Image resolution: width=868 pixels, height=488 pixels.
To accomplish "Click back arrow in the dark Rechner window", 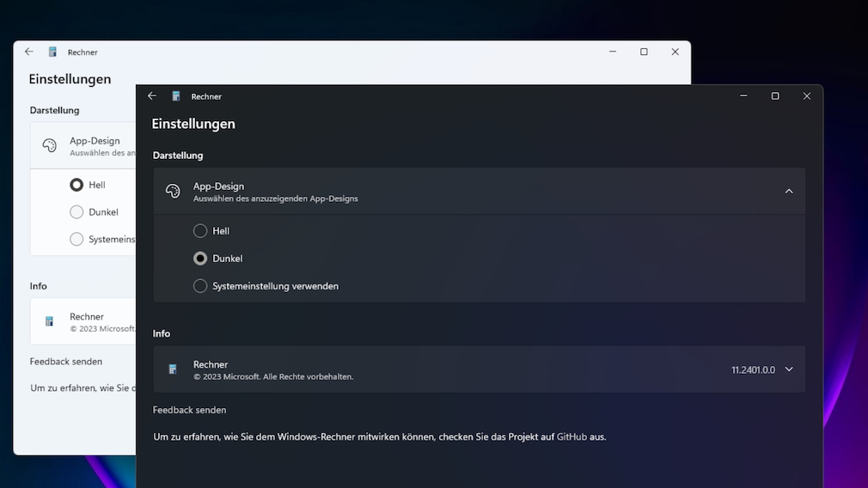I will coord(152,96).
